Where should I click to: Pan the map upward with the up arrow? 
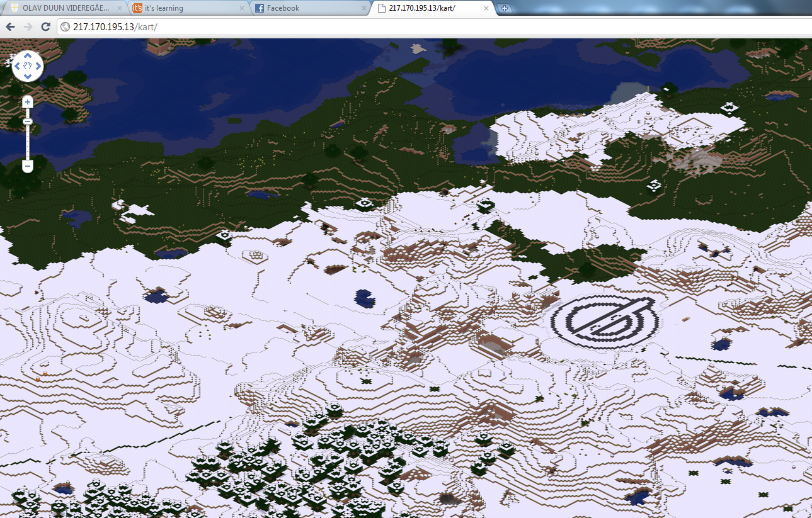28,55
